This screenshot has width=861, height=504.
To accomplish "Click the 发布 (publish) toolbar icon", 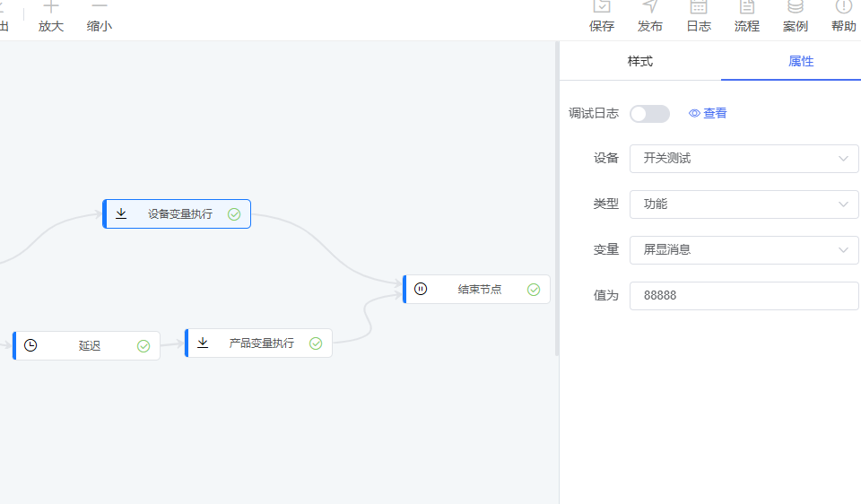I will tap(650, 8).
